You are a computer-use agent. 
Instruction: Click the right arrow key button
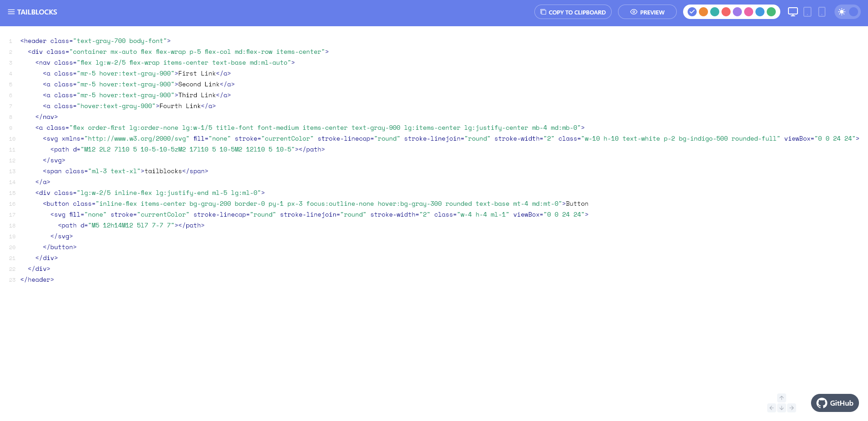click(792, 408)
